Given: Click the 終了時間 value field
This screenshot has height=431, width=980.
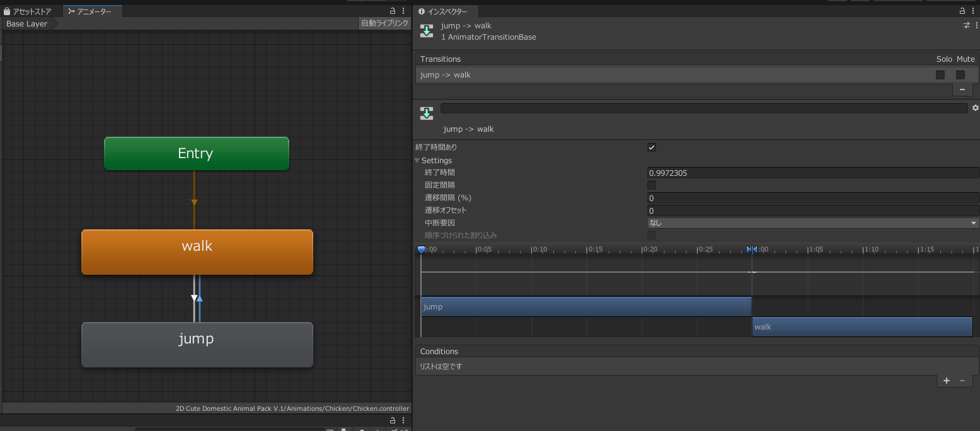Looking at the screenshot, I should pos(813,173).
